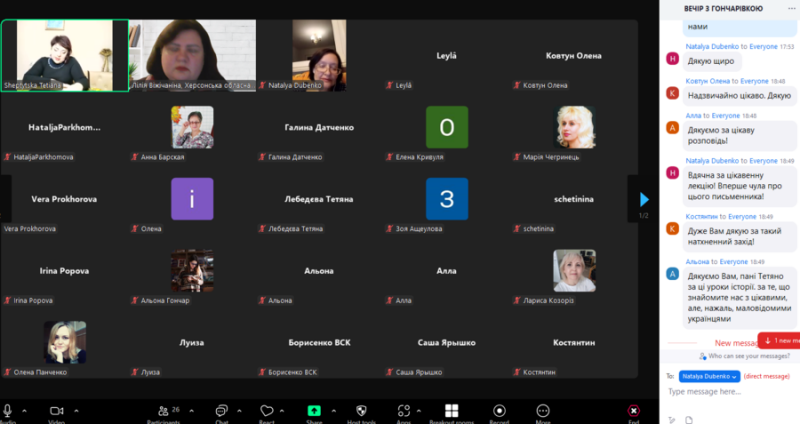Open Host tools shield icon
The height and width of the screenshot is (424, 800).
[x=361, y=410]
